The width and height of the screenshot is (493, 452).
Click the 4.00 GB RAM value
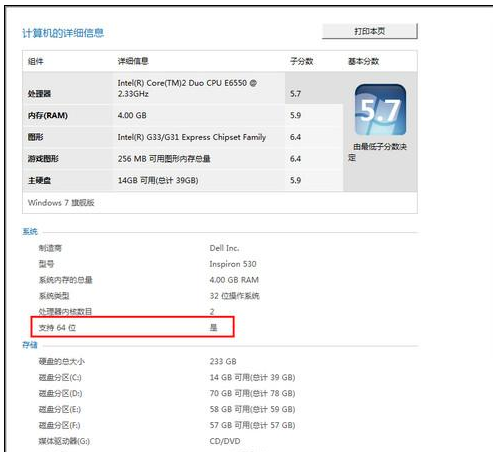234,280
